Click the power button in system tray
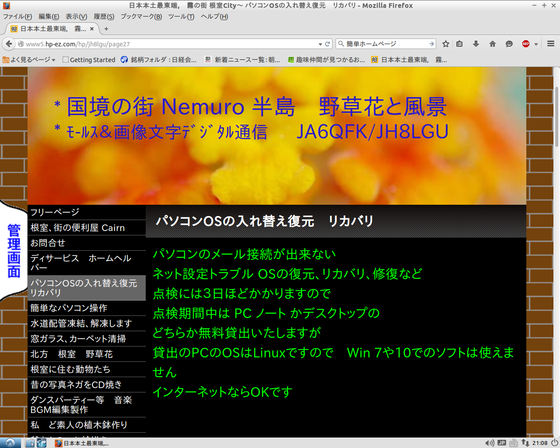Screen dimensions: 560x448 tap(554, 443)
